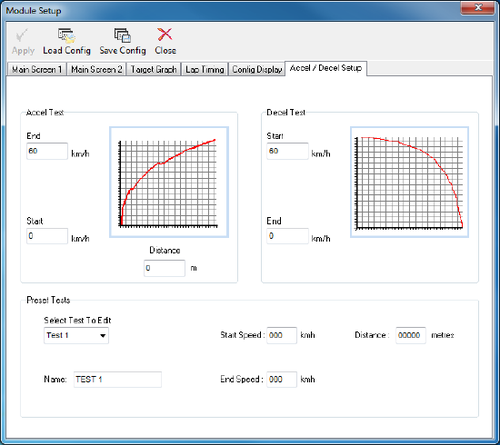Open the Config Display tab
The image size is (500, 445).
pyautogui.click(x=257, y=69)
